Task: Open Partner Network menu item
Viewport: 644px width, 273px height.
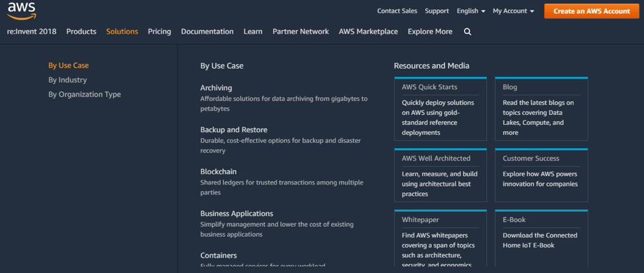Action: click(301, 32)
